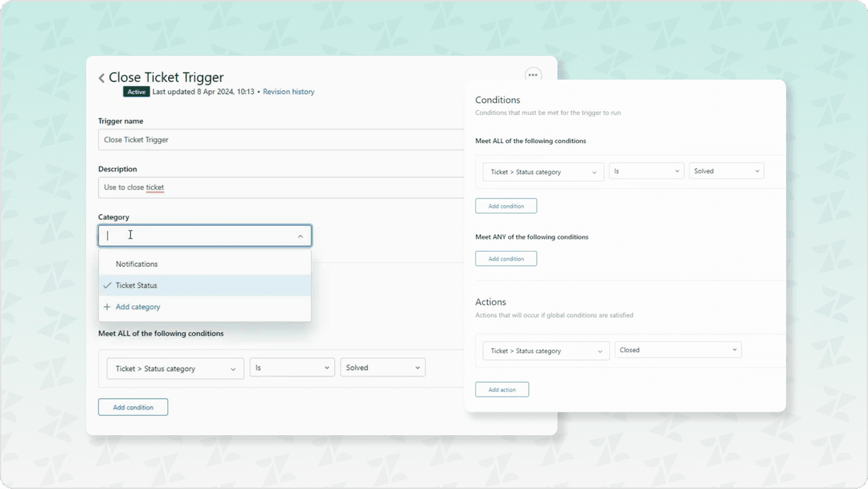
Task: Open the Is operator dropdown
Action: tap(646, 171)
